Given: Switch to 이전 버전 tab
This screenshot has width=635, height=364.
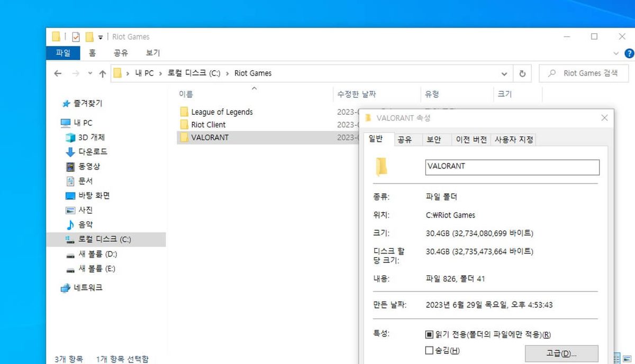Looking at the screenshot, I should click(471, 140).
